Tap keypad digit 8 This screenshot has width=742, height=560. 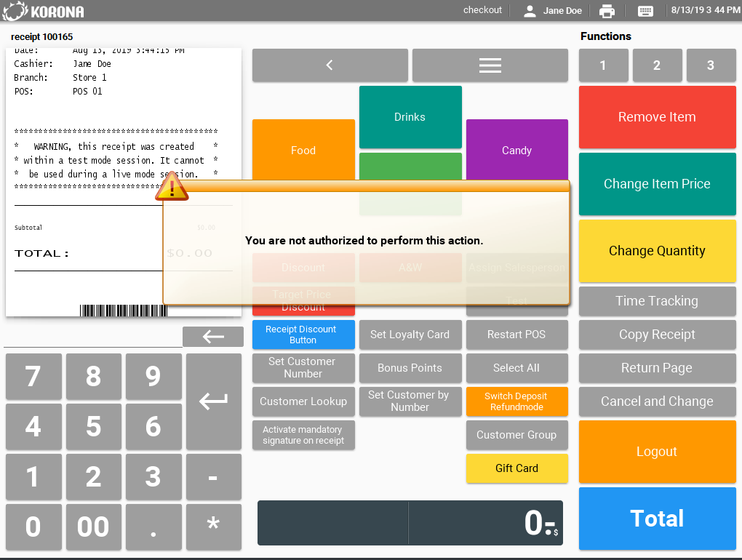coord(94,377)
